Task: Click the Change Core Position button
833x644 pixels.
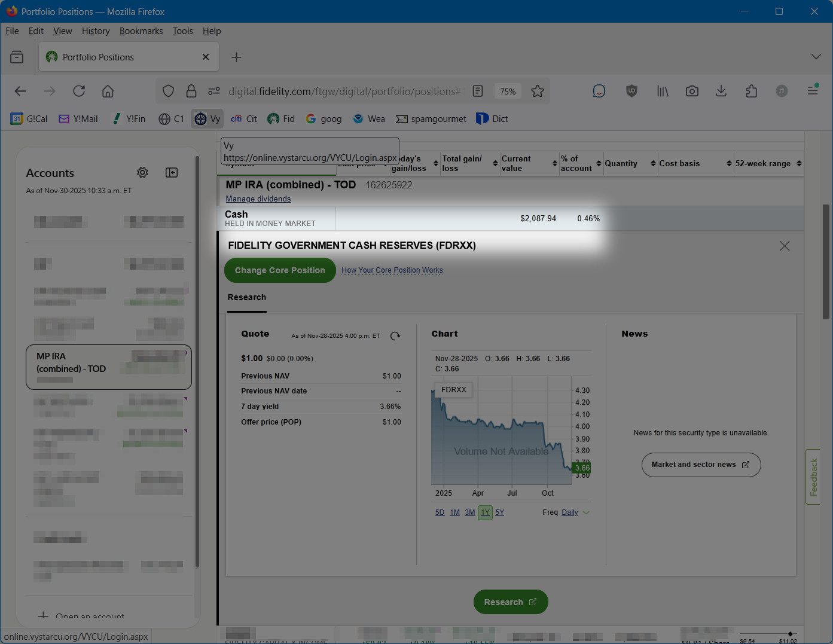Action: click(280, 270)
